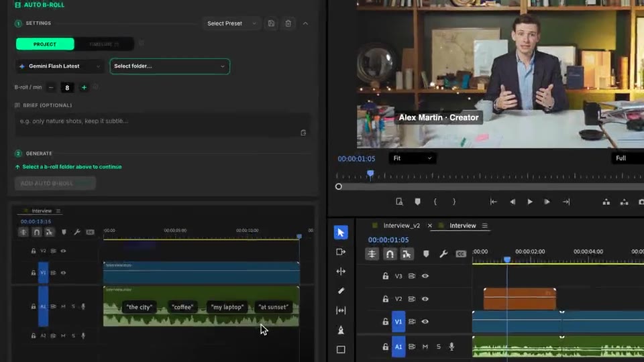
Task: Toggle snap magnet in timeline
Action: [x=389, y=254]
